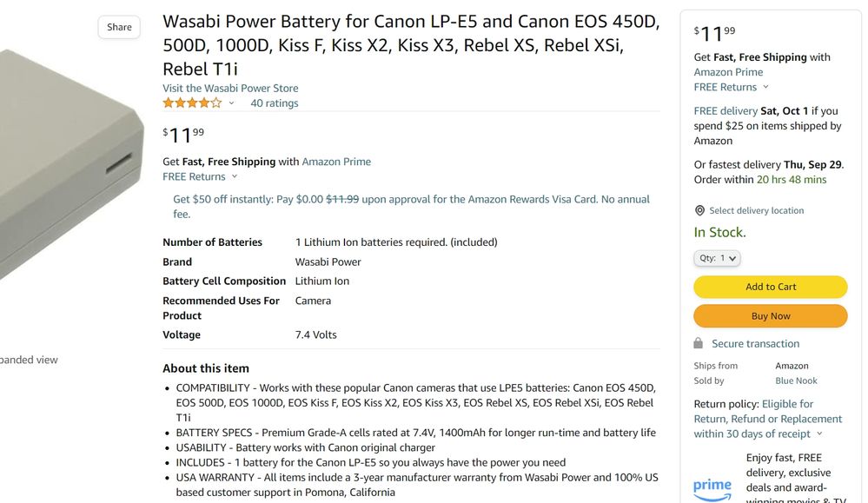
Task: Expand FREE Returns in the buy box sidebar
Action: point(727,87)
